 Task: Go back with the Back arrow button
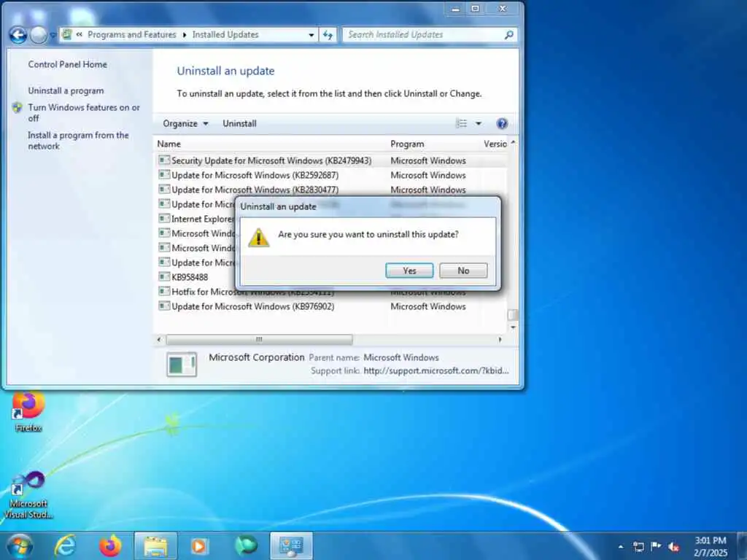click(18, 35)
